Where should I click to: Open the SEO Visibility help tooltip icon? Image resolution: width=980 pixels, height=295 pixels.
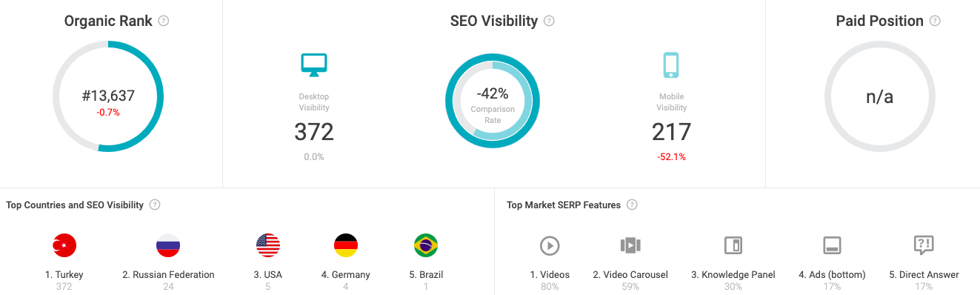(x=549, y=21)
